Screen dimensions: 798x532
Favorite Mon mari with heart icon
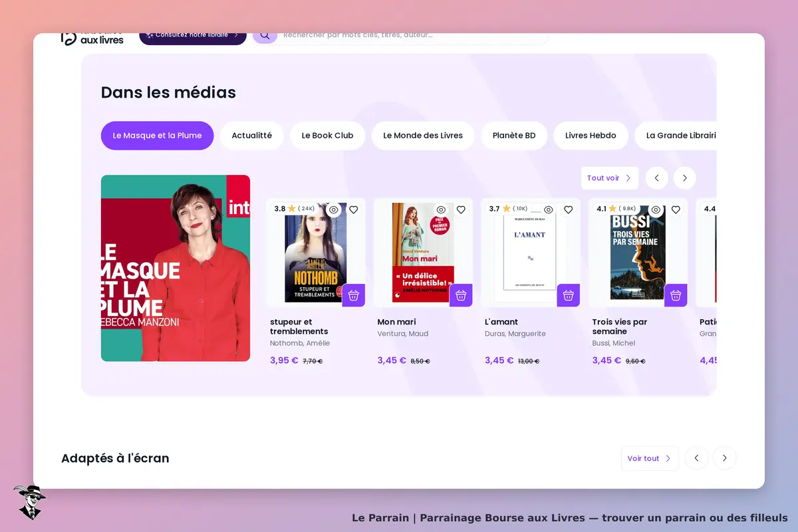[x=461, y=209]
